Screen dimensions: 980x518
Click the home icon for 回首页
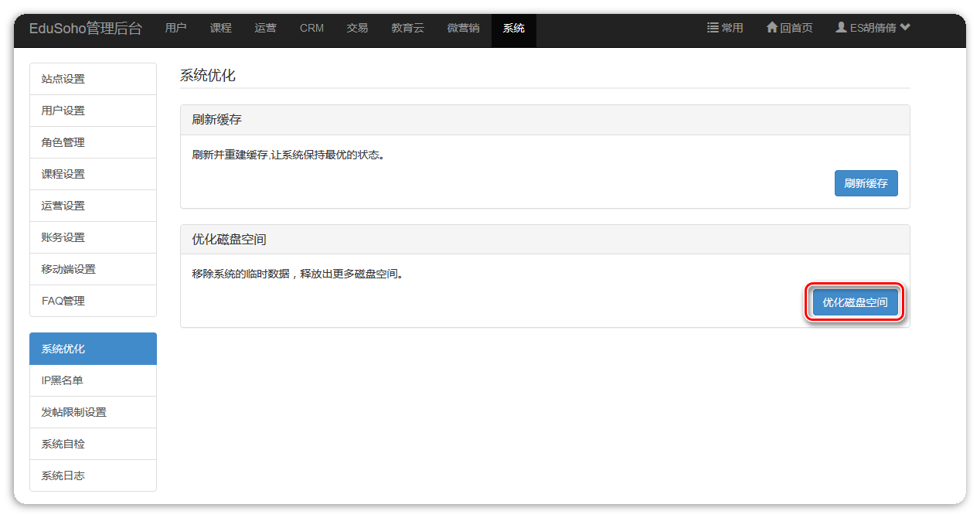[771, 28]
